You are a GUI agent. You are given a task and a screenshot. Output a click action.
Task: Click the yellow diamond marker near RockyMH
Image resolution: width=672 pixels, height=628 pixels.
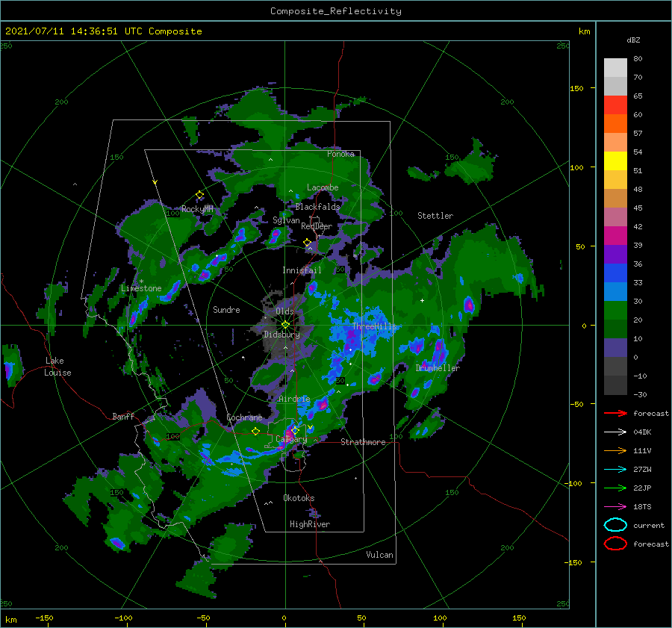tap(199, 195)
